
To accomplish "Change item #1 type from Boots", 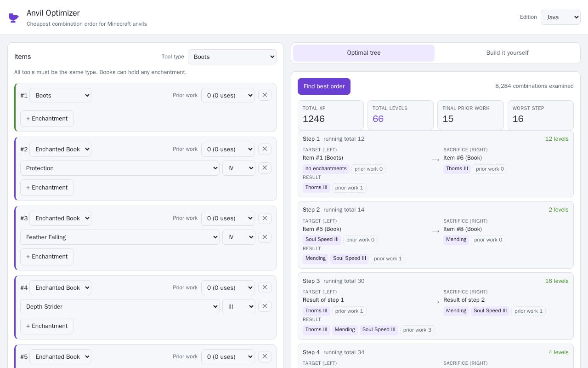I will (60, 95).
